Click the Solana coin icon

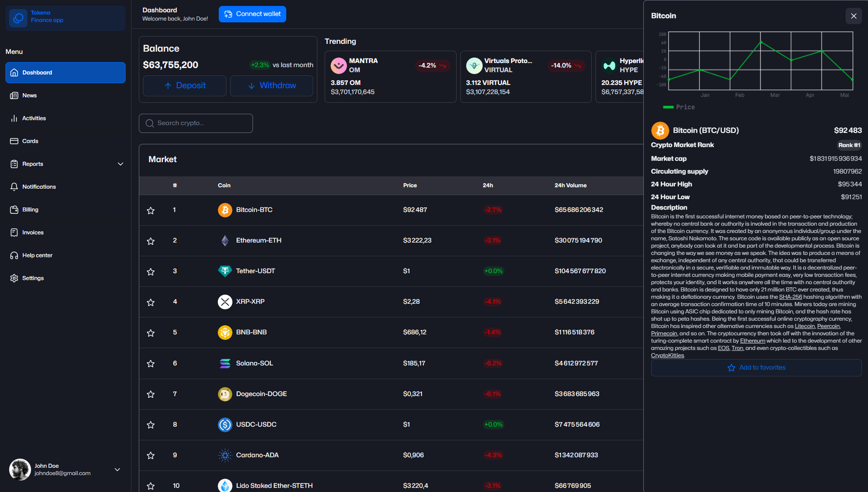click(225, 364)
